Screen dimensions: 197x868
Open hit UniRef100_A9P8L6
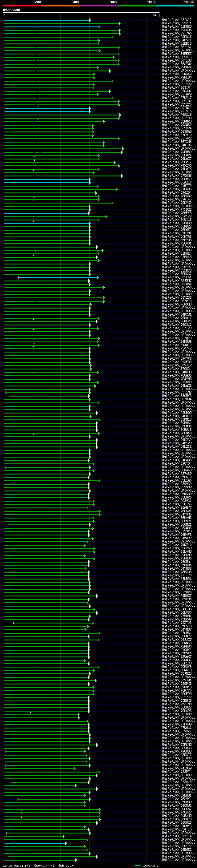[177, 37]
